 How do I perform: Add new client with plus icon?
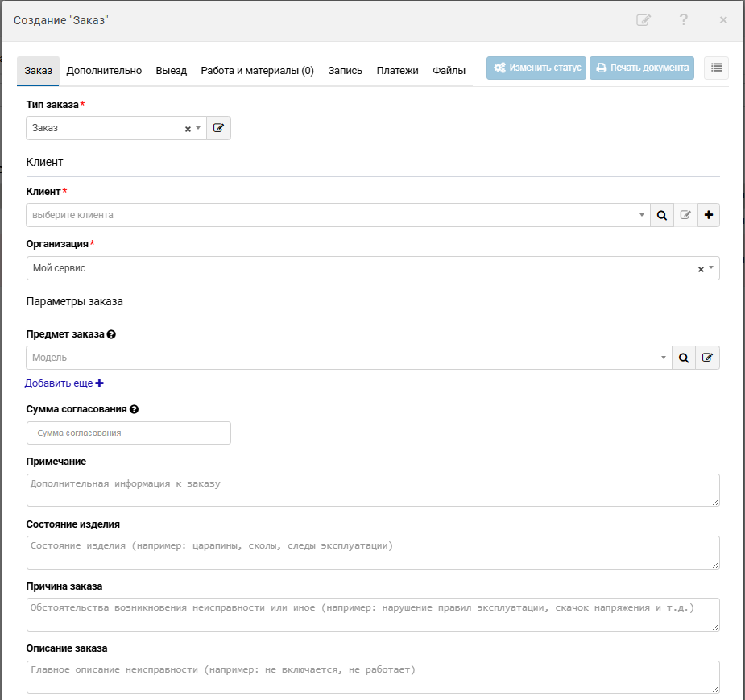(708, 215)
